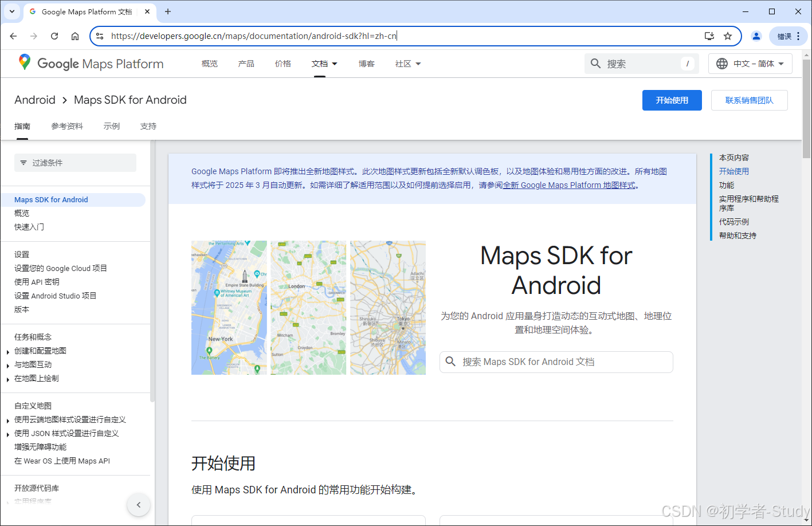
Task: Click the 联系销售团队 button
Action: pos(750,100)
